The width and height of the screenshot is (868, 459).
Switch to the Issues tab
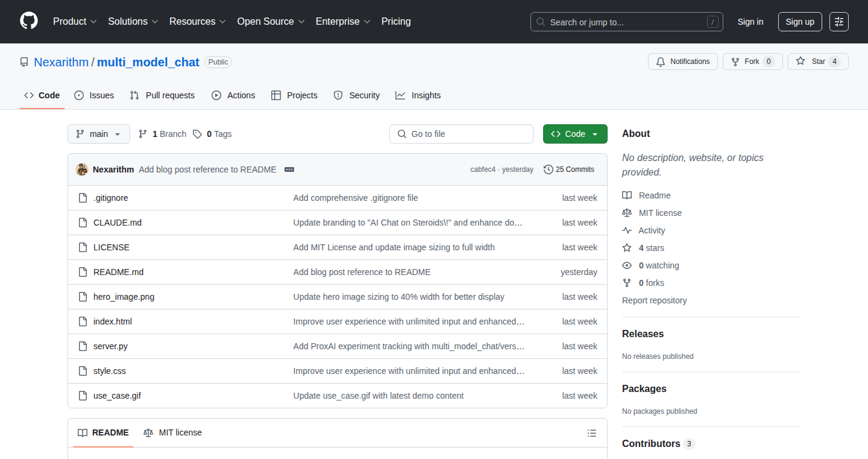coord(94,95)
